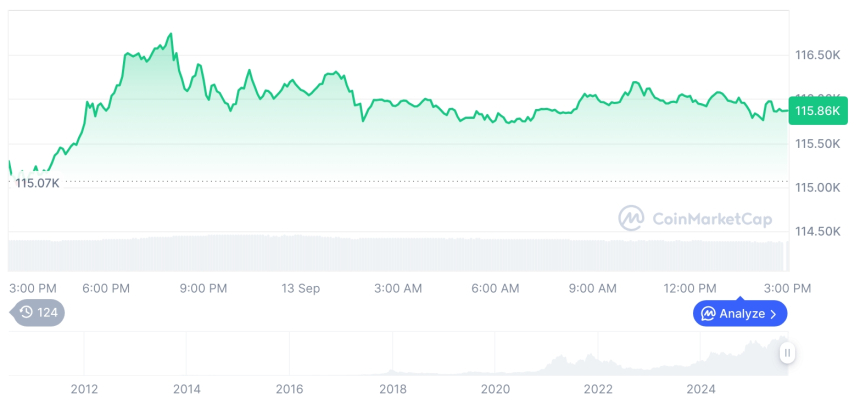Click the 115.07K opening price label
The image size is (860, 401).
37,183
